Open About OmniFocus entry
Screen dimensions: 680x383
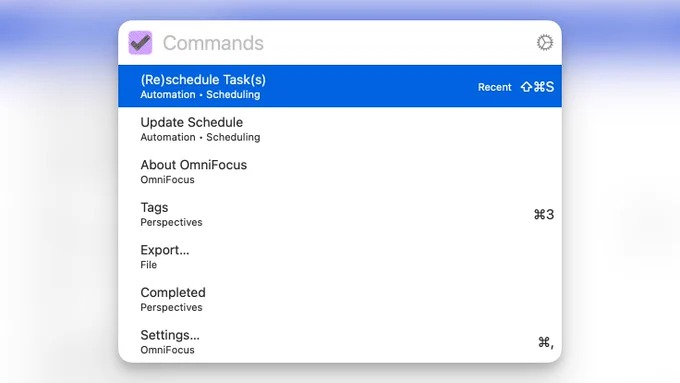pyautogui.click(x=340, y=171)
